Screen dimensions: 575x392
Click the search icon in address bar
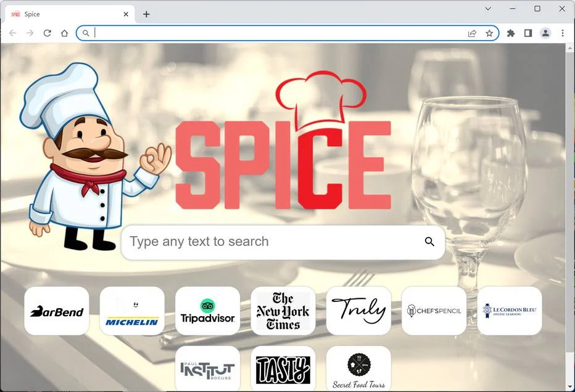tap(85, 33)
